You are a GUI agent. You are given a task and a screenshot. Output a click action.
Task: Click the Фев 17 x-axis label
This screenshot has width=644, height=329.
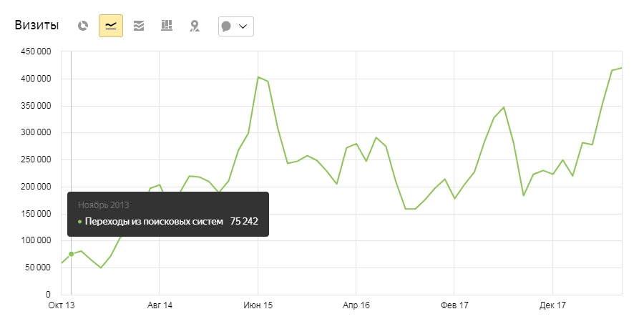pos(454,305)
